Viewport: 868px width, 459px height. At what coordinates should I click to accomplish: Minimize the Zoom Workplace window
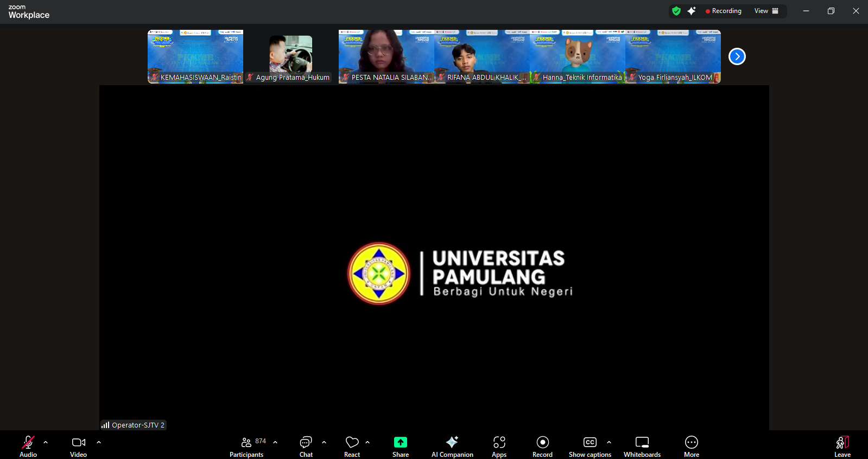806,11
